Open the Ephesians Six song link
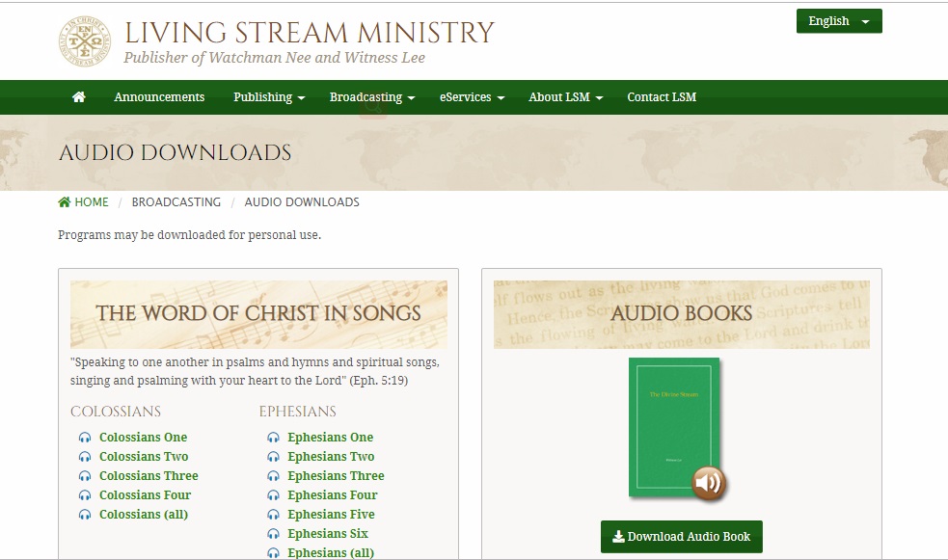Viewport: 948px width, 560px height. (x=328, y=534)
